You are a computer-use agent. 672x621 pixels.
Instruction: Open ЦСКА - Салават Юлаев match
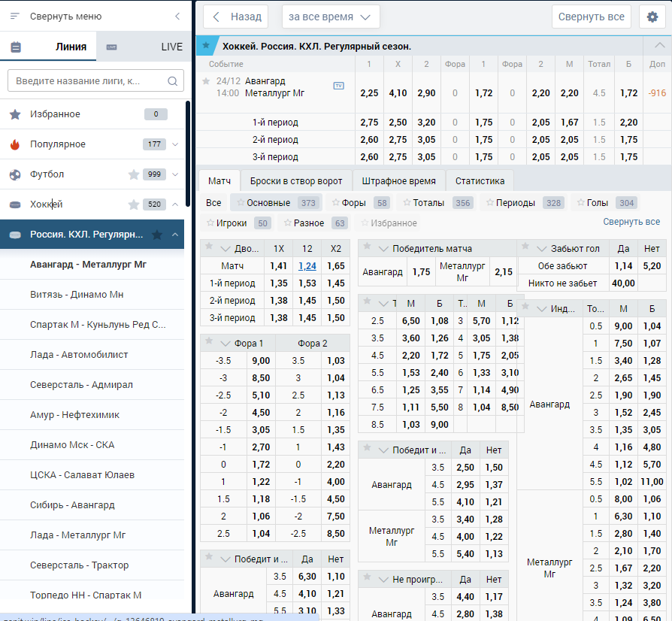tap(92, 475)
